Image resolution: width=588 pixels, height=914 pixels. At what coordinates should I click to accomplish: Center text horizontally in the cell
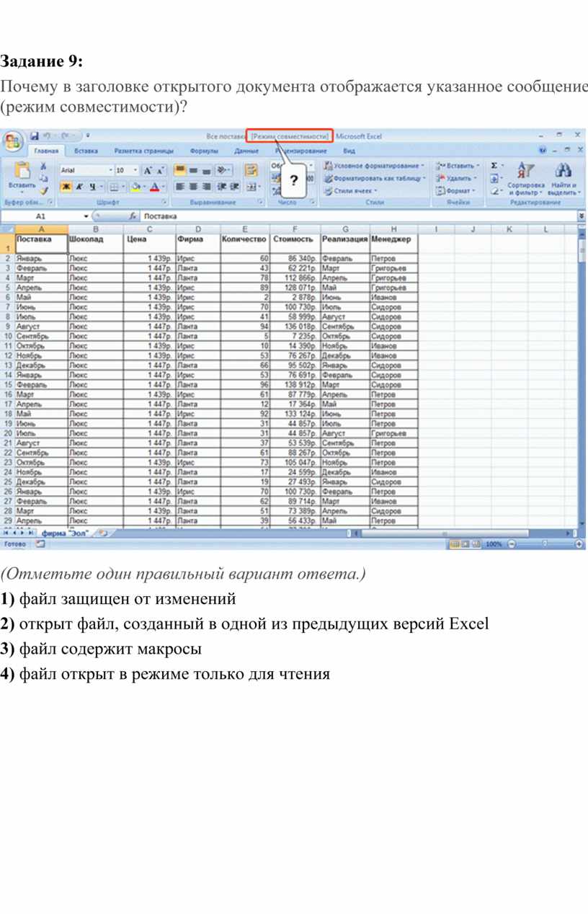pyautogui.click(x=192, y=187)
